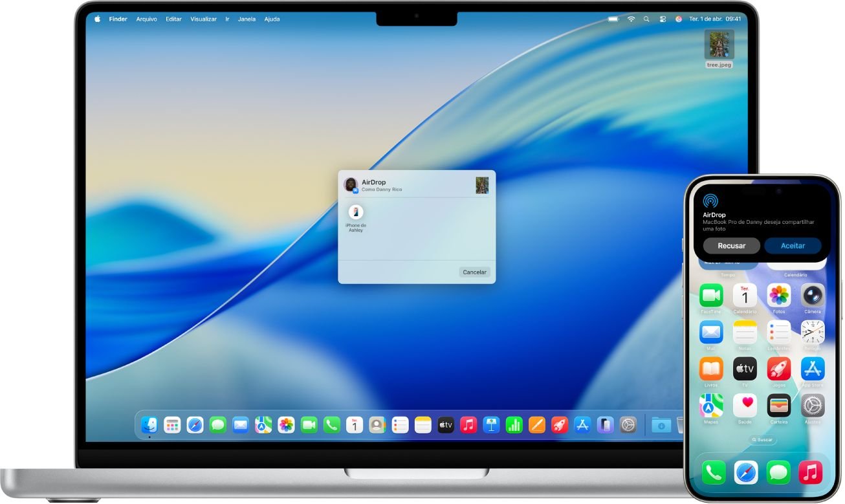Tap Recusar on the iPhone AirDrop prompt
Image resolution: width=845 pixels, height=504 pixels.
point(731,246)
